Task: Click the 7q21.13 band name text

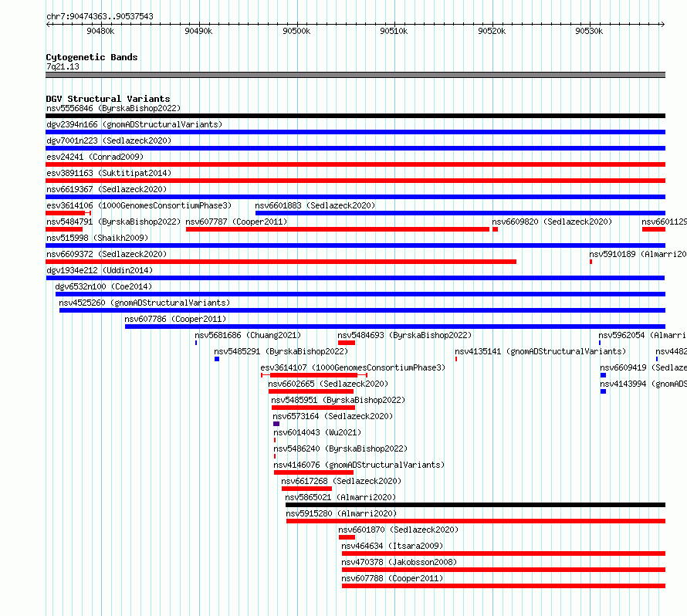Action: pyautogui.click(x=63, y=66)
